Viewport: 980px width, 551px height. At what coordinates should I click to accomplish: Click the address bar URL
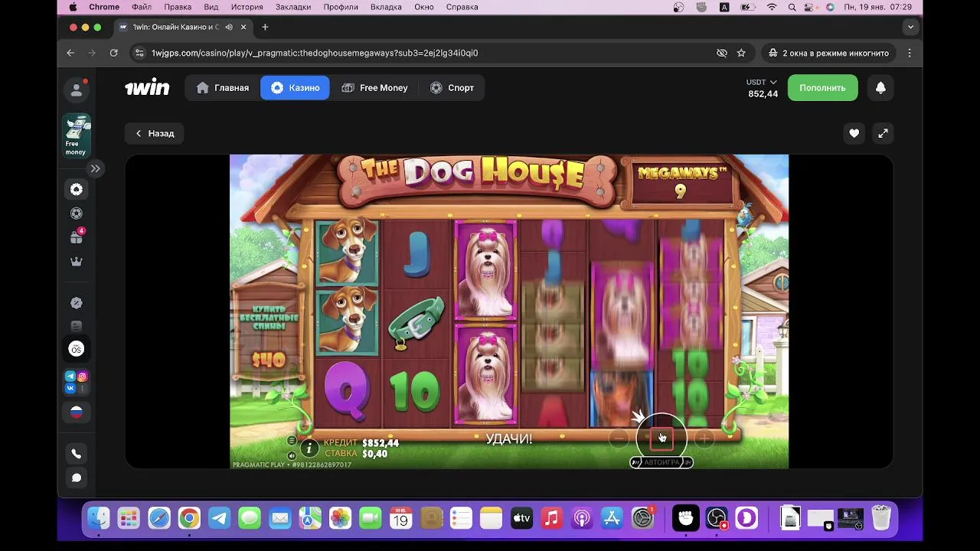pyautogui.click(x=315, y=53)
